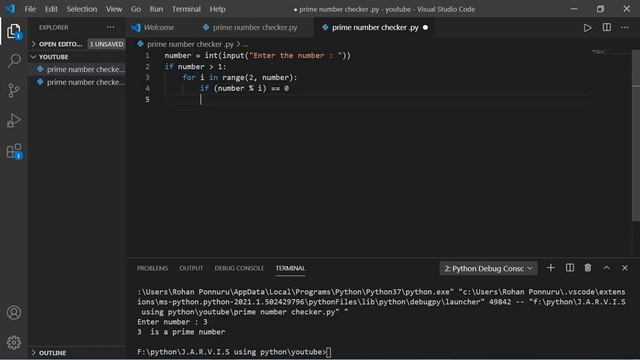This screenshot has width=640, height=360.
Task: Open the Search view in activity bar
Action: click(14, 61)
